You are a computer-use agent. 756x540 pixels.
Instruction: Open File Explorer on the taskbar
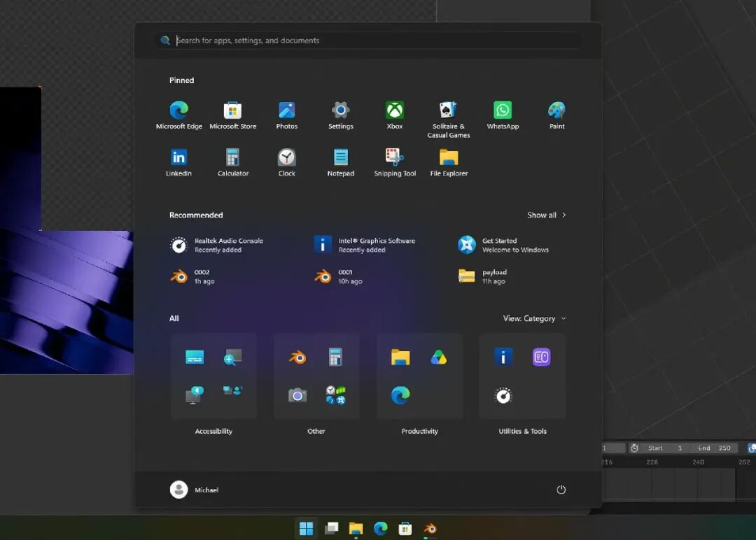pos(356,528)
